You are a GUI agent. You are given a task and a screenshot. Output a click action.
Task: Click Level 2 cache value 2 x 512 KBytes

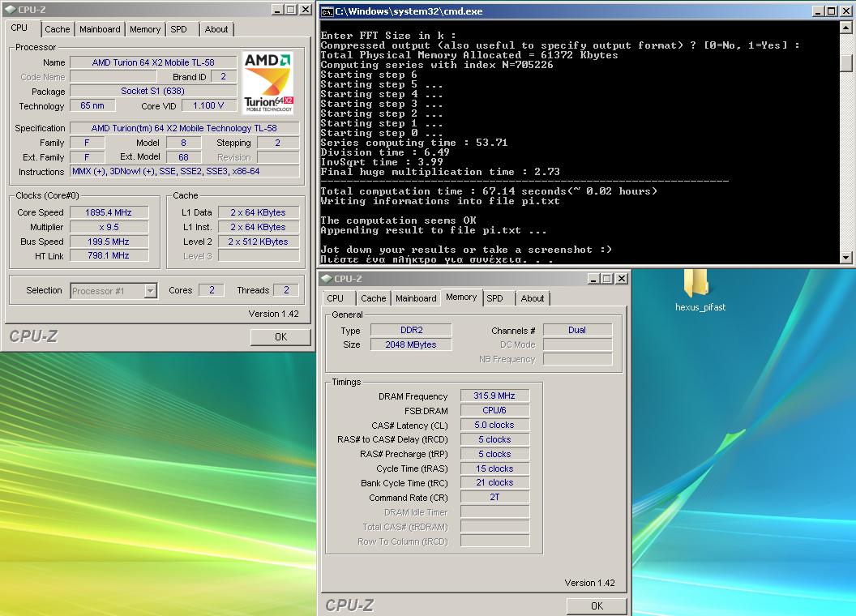click(259, 242)
